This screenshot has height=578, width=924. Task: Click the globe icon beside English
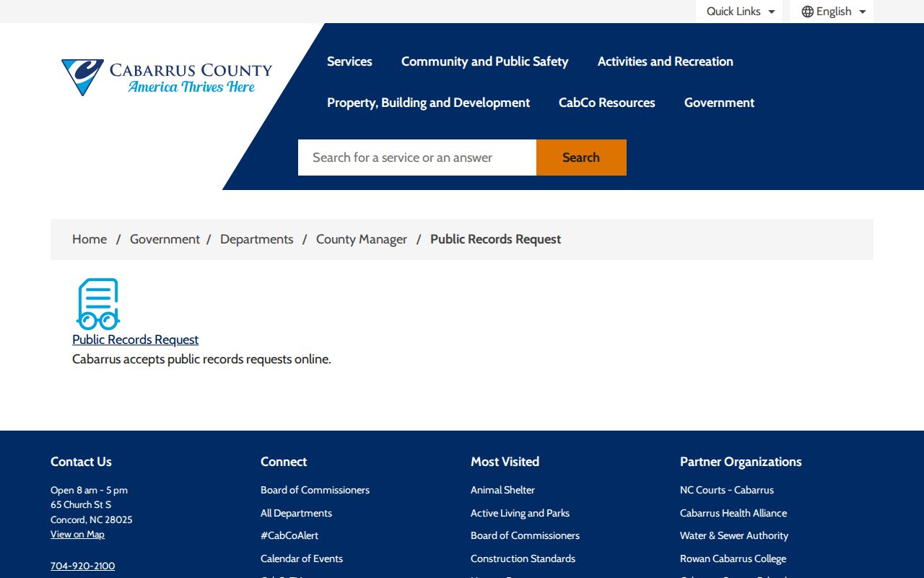point(808,12)
